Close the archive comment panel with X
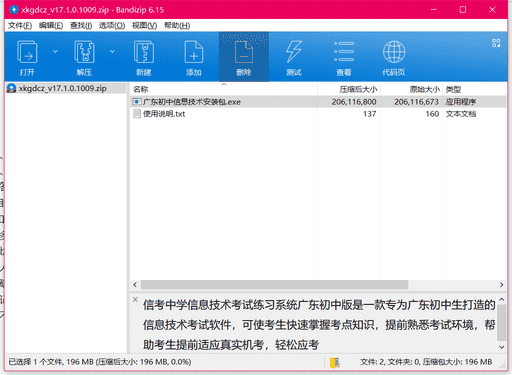This screenshot has width=512, height=375. pyautogui.click(x=135, y=299)
